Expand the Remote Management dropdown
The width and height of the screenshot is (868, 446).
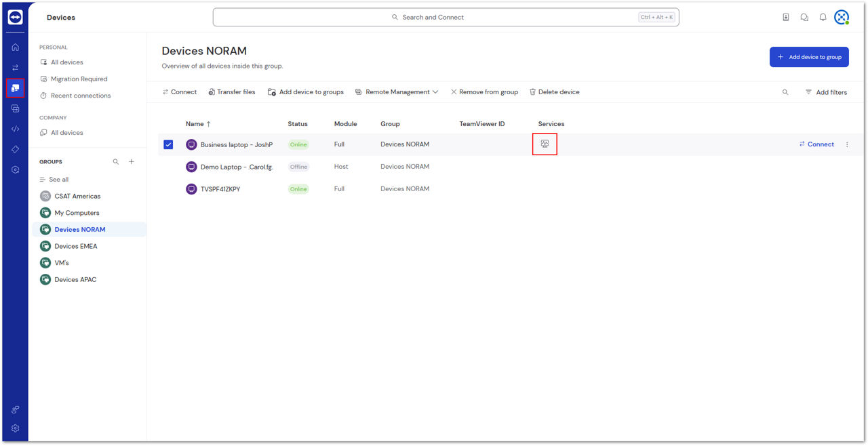tap(397, 92)
